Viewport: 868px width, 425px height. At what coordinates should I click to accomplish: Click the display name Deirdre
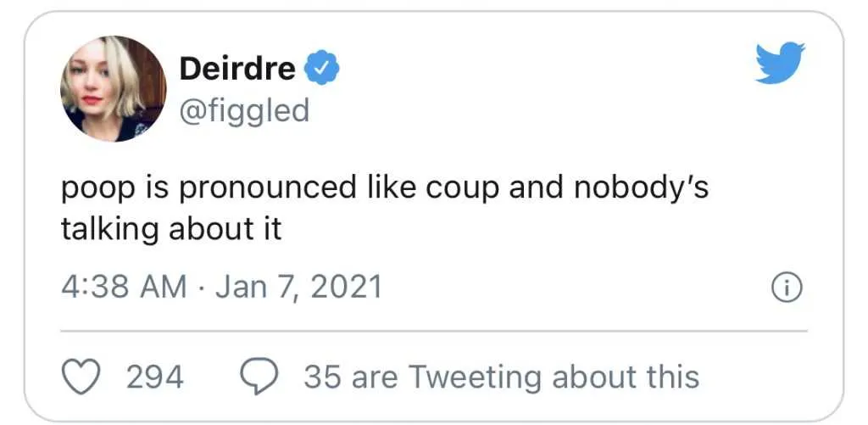point(237,70)
